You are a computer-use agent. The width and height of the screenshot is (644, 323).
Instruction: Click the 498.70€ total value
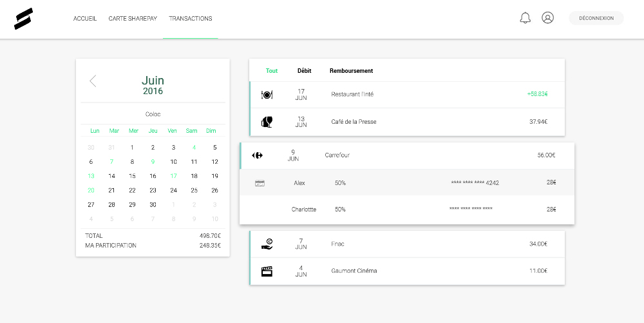click(210, 236)
